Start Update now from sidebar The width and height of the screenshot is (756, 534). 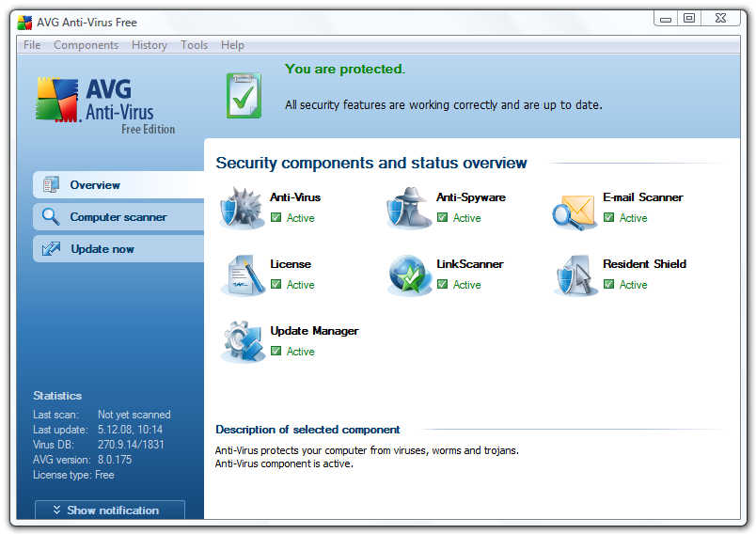coord(118,249)
